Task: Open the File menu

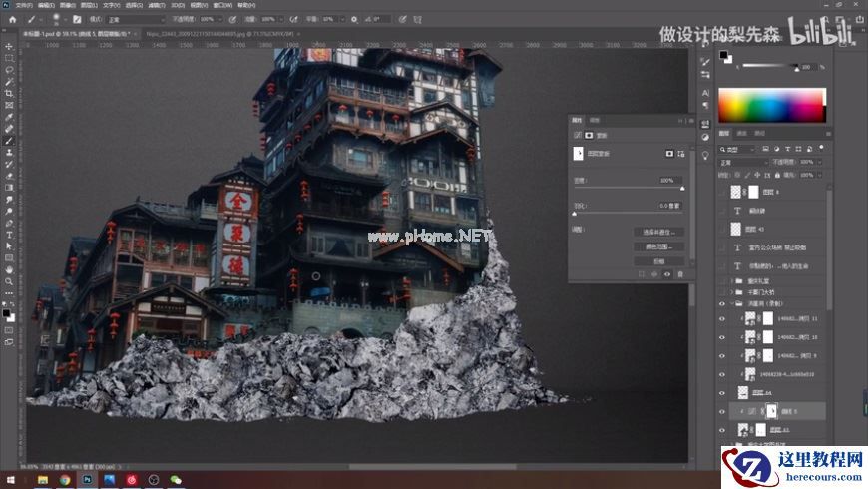Action: (x=24, y=5)
